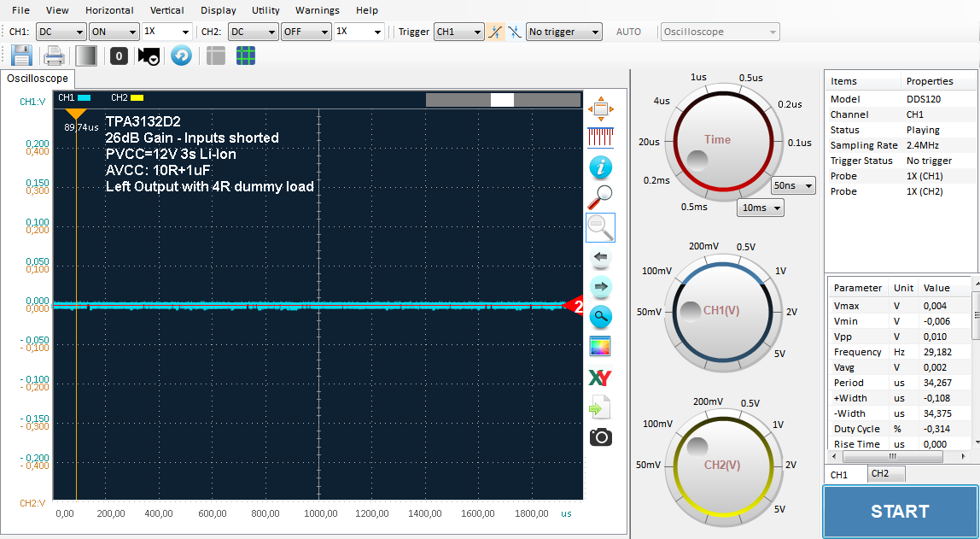This screenshot has height=539, width=980.
Task: Open CH2 coupling DC dropdown
Action: tap(254, 32)
